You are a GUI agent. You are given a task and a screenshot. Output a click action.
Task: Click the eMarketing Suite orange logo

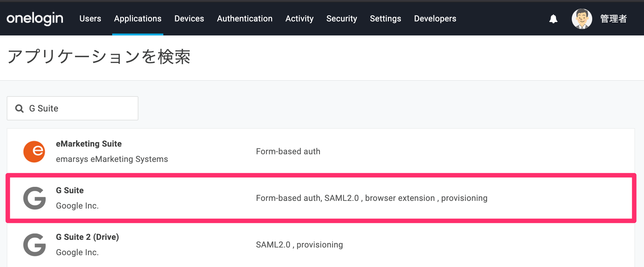pos(34,151)
